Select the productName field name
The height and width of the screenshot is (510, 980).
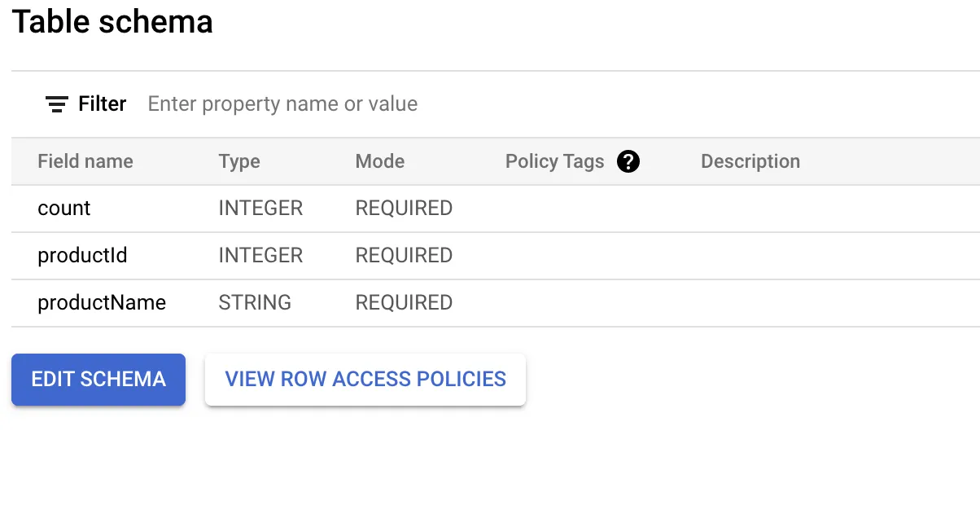point(102,303)
